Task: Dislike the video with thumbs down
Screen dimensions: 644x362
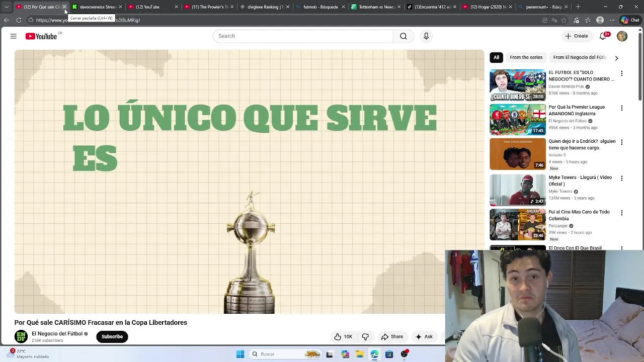Action: [x=366, y=337]
